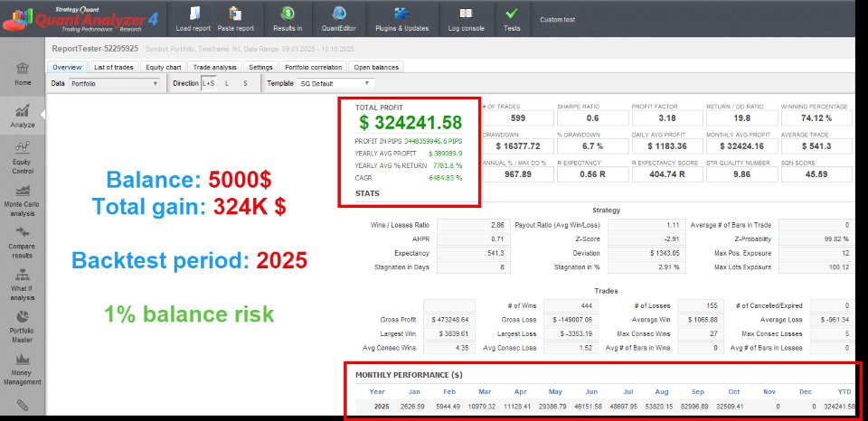Click winning percentage value 74.12 %

tap(816, 117)
